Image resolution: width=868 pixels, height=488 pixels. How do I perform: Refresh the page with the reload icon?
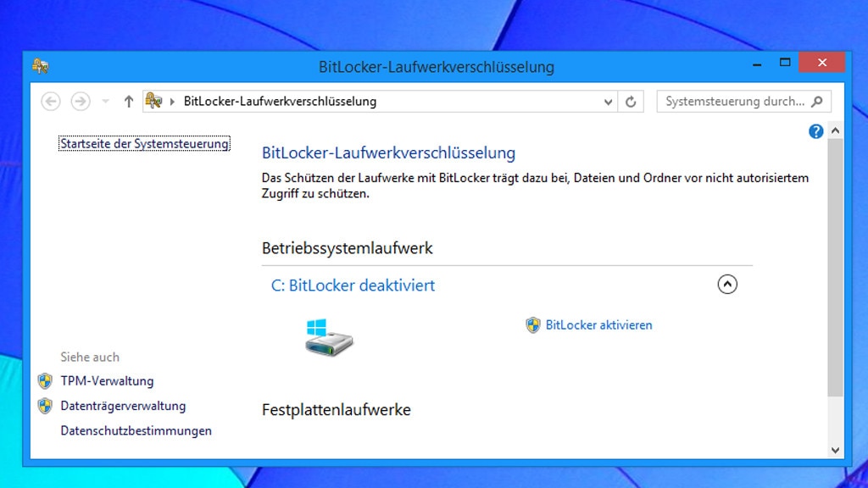coord(631,102)
